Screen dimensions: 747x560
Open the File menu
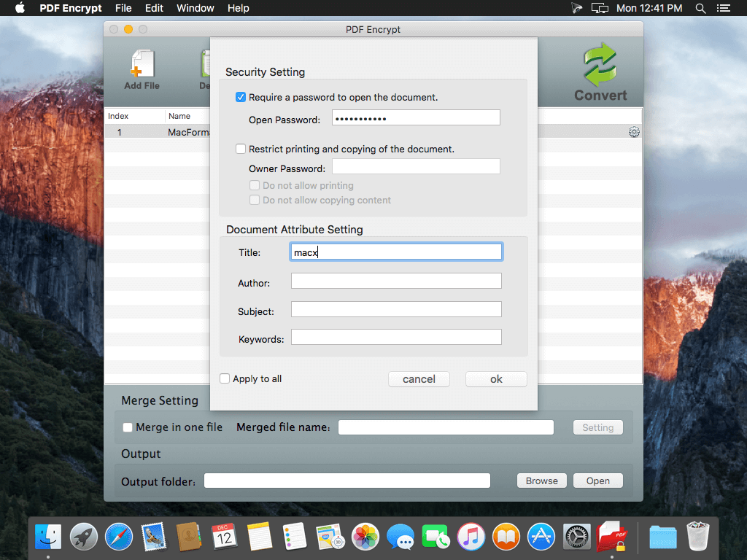123,8
